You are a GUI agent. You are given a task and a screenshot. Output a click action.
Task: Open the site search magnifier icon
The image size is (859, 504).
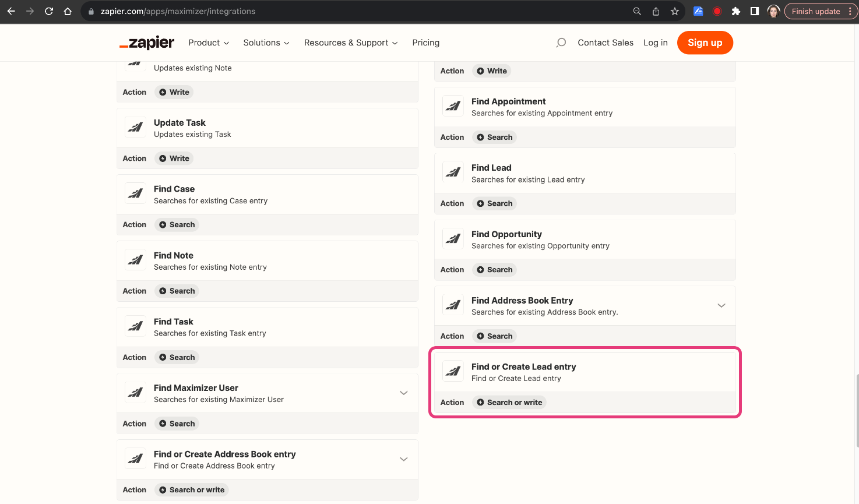[x=561, y=43]
